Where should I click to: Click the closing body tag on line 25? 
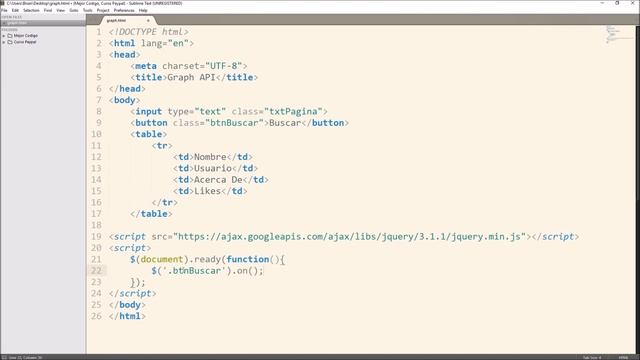point(127,305)
